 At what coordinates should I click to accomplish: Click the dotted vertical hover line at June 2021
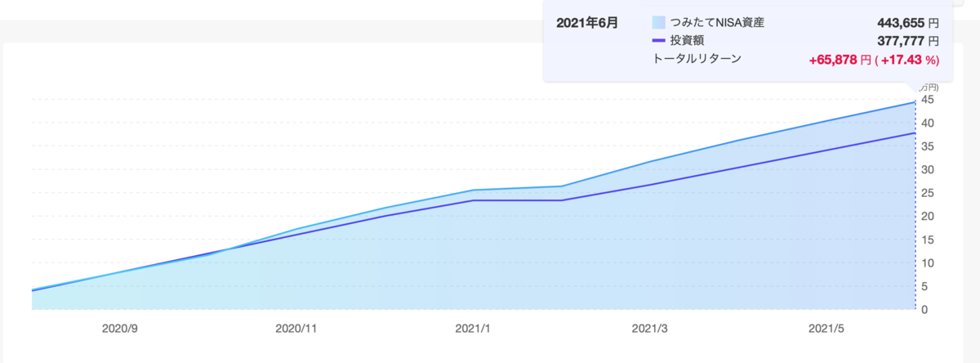click(915, 204)
